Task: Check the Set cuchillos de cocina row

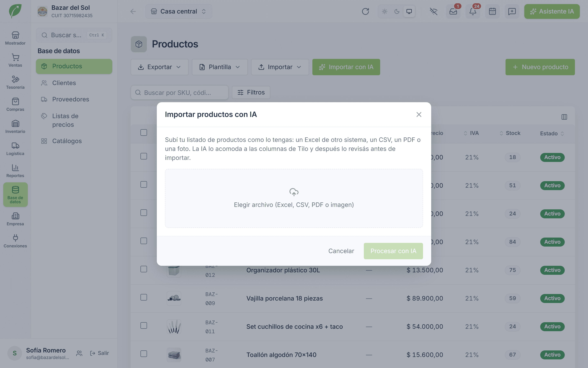Action: tap(144, 326)
